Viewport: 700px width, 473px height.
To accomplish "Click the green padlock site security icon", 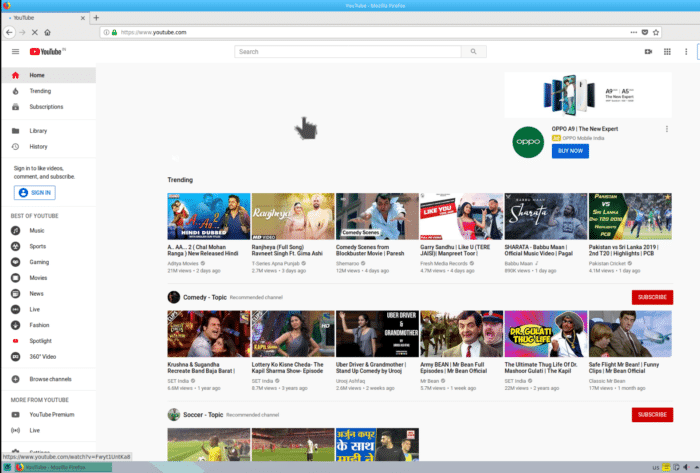I will (114, 32).
